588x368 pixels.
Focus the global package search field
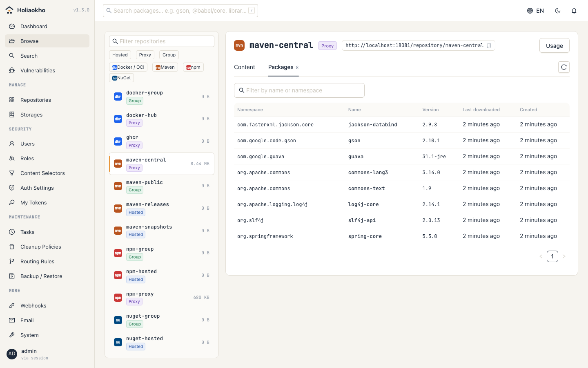pos(180,11)
